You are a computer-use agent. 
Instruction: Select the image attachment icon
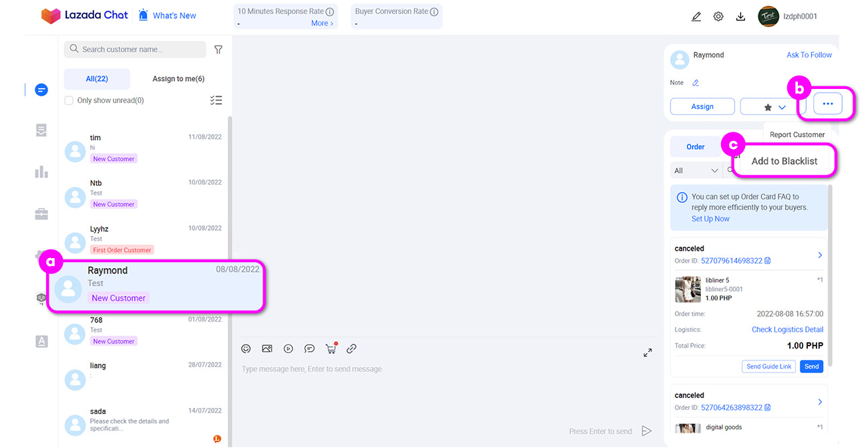pos(267,348)
